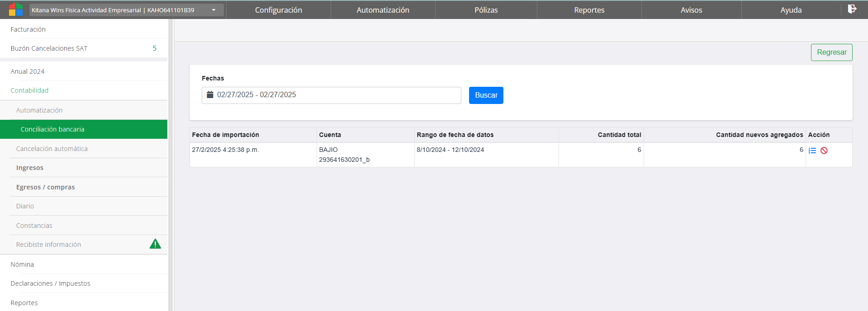Click the Fechas date range field
Image resolution: width=868 pixels, height=311 pixels.
pos(331,95)
